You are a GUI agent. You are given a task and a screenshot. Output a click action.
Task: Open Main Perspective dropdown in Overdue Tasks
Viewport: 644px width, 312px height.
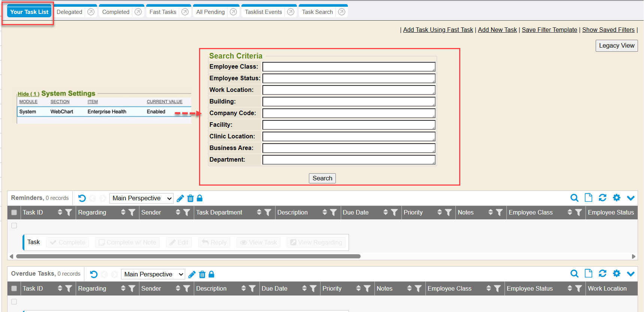coord(153,274)
